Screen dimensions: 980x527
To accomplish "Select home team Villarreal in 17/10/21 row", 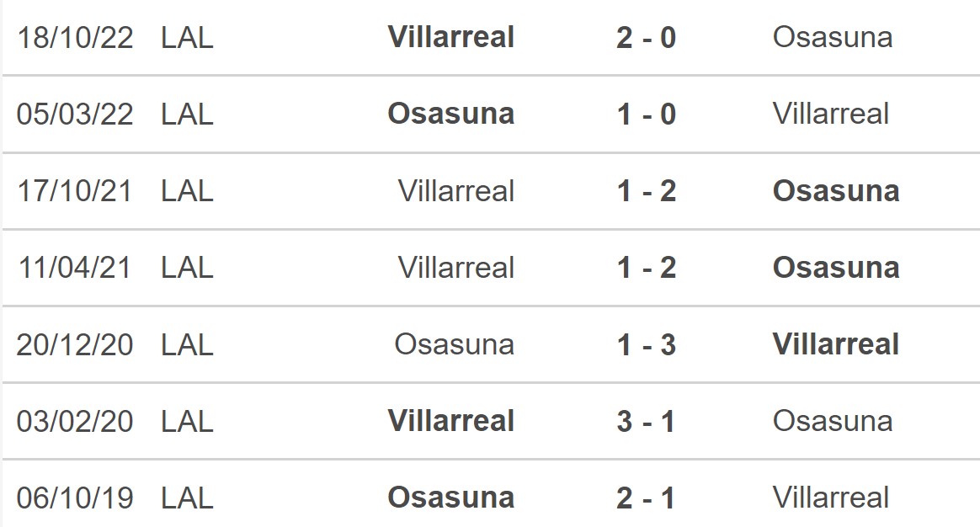I will click(x=456, y=191).
